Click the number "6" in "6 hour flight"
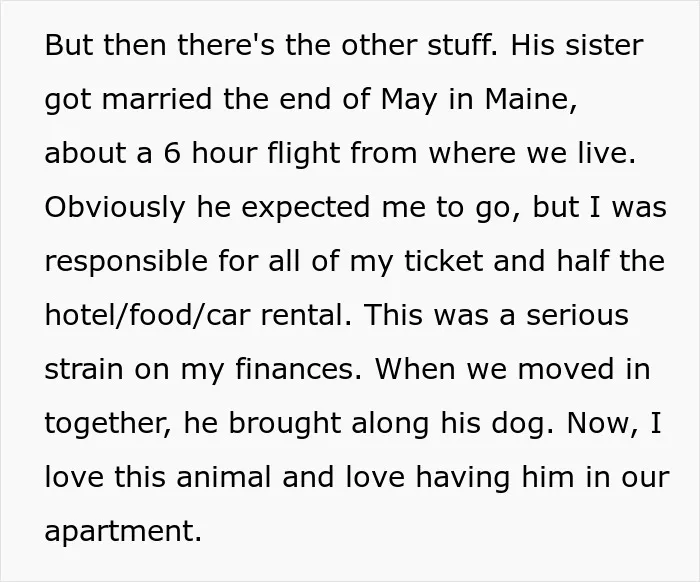 click(x=172, y=153)
